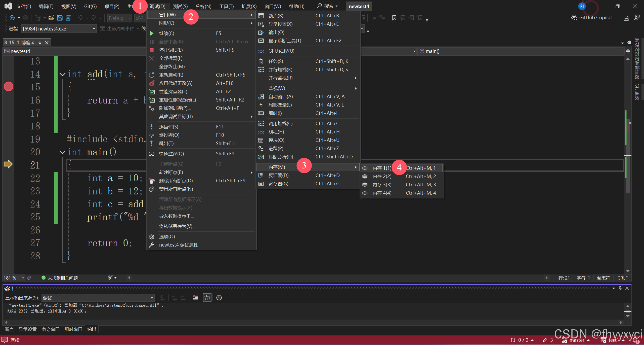Open Modules (模块) window

click(x=308, y=140)
